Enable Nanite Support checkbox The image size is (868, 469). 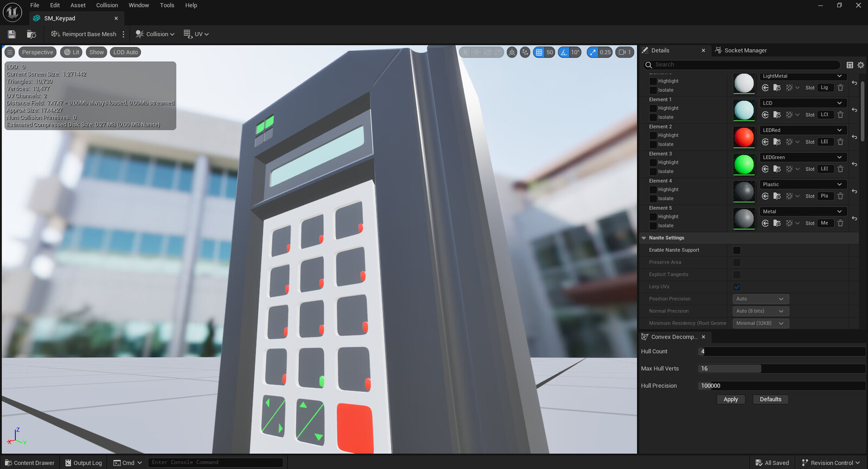click(737, 250)
